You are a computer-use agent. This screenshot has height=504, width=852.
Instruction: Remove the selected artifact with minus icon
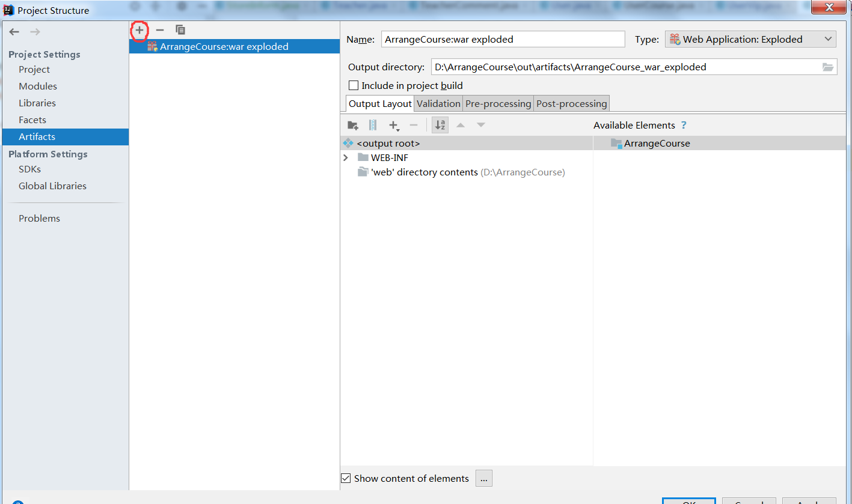click(x=160, y=29)
